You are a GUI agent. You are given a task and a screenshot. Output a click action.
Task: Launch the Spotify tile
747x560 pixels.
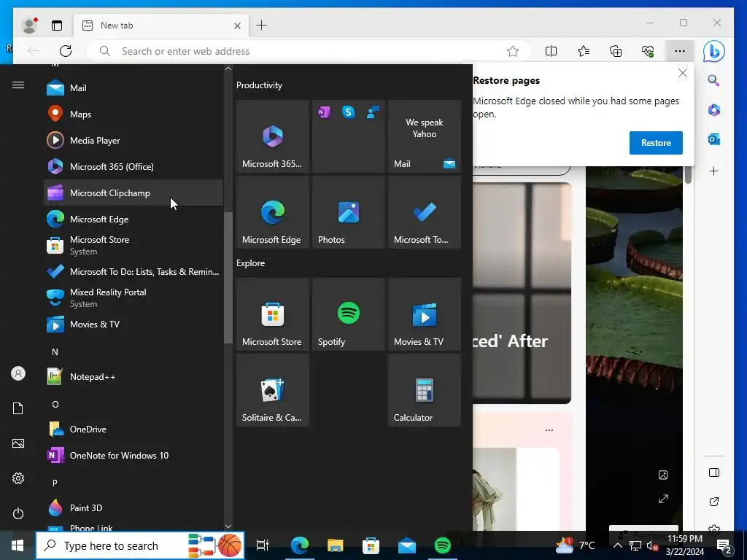(x=349, y=314)
